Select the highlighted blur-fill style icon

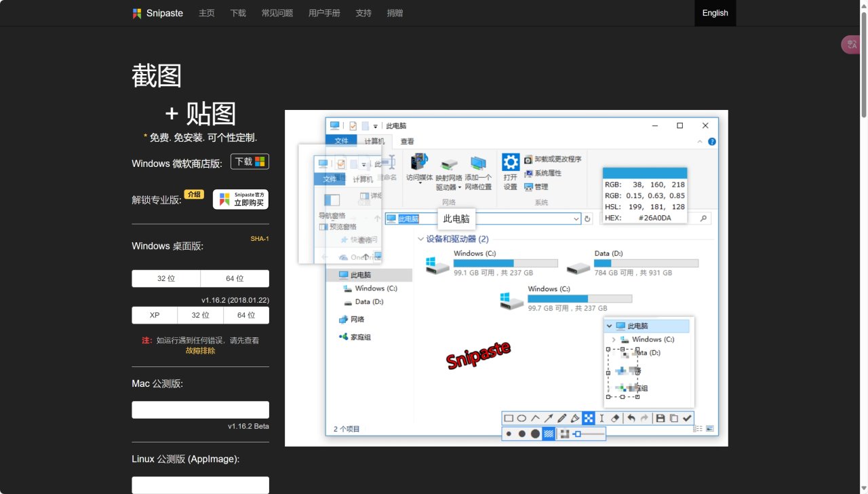pos(549,434)
